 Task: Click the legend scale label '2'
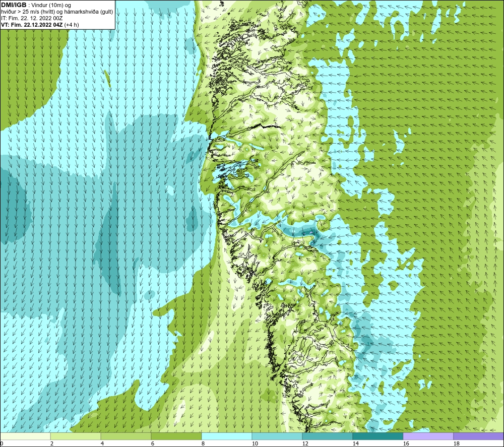click(52, 444)
